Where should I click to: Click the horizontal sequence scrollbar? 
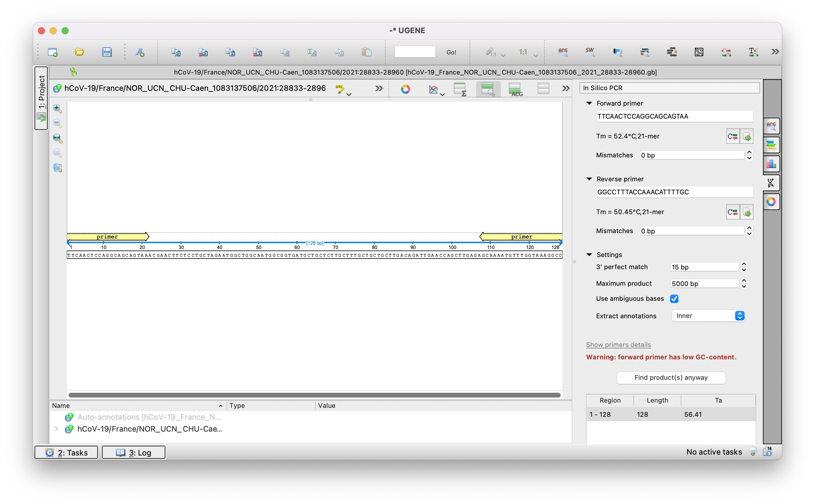(314, 395)
